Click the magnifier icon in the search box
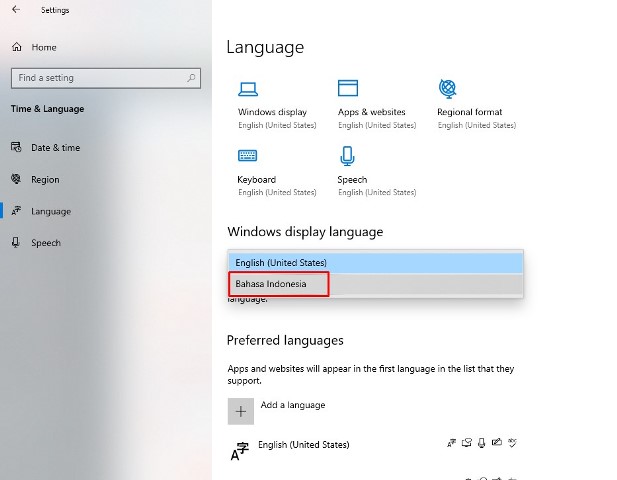This screenshot has height=480, width=617. click(x=191, y=78)
